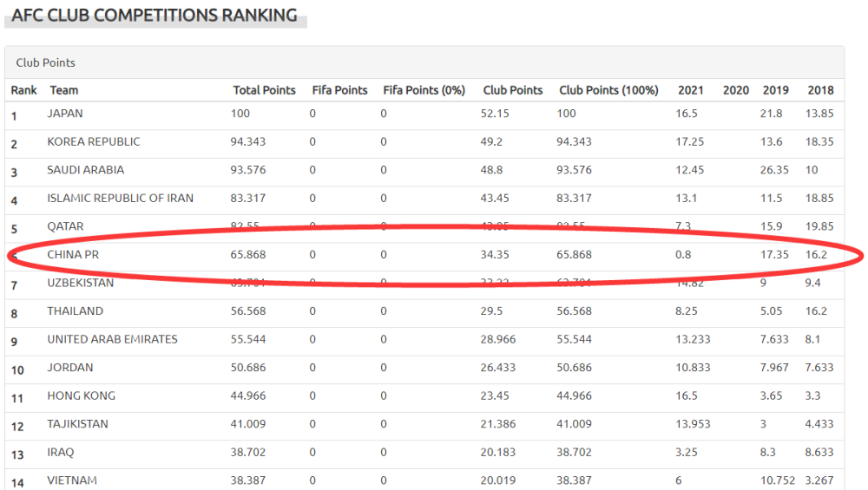Click the Club Points (100%) header

point(608,90)
